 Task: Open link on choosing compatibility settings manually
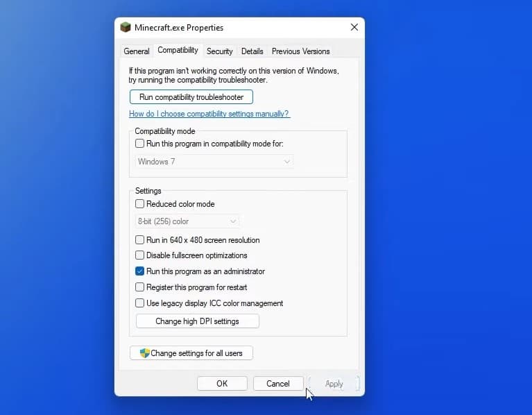(x=209, y=114)
